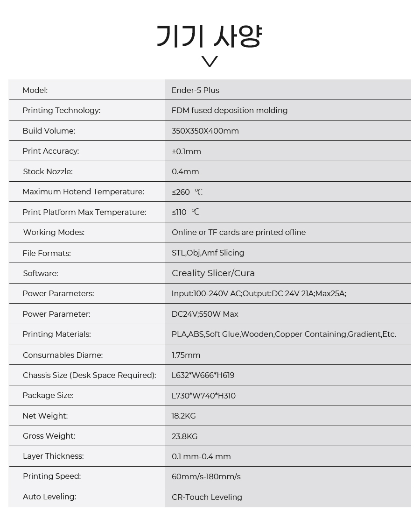420x526 pixels.
Task: Click the 60mm/s-180mm/s printing speed value
Action: point(206,476)
